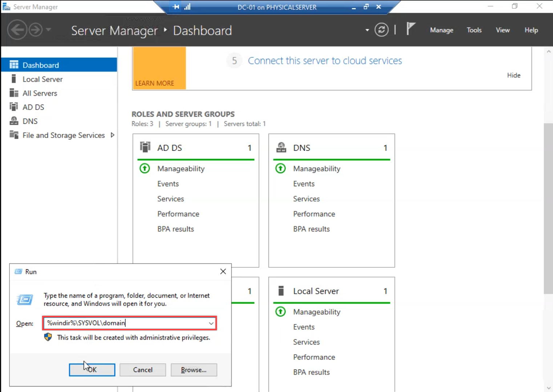Open Performance in the AD DS tile
This screenshot has width=553, height=392.
point(178,214)
